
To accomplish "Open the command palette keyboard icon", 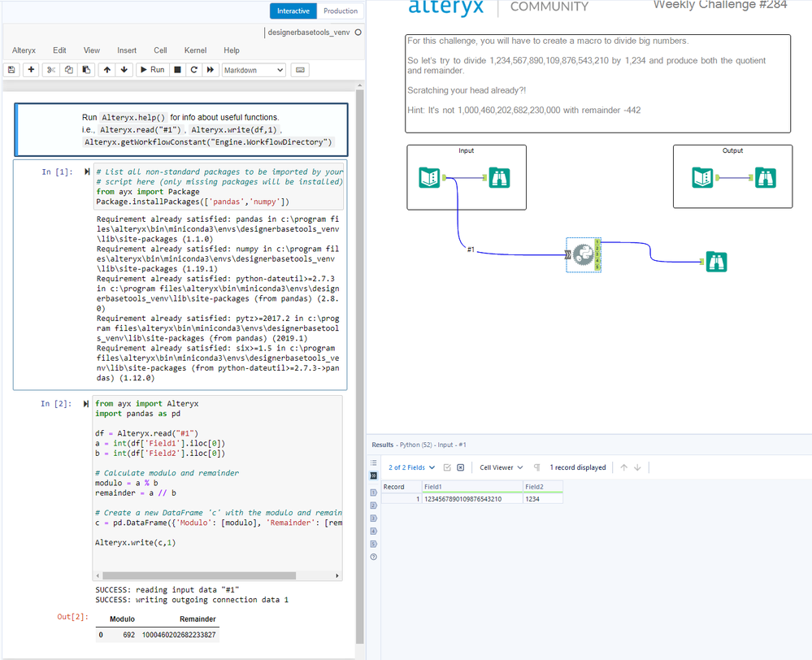I will pyautogui.click(x=301, y=70).
